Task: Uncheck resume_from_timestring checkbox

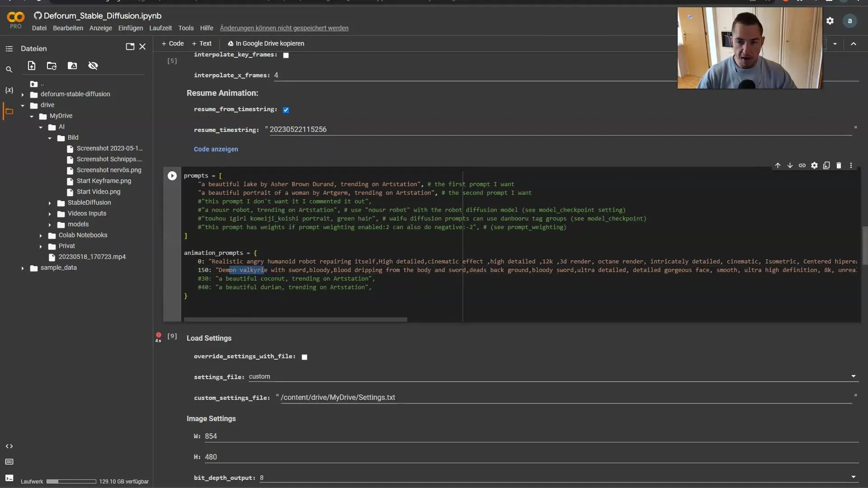Action: [286, 110]
